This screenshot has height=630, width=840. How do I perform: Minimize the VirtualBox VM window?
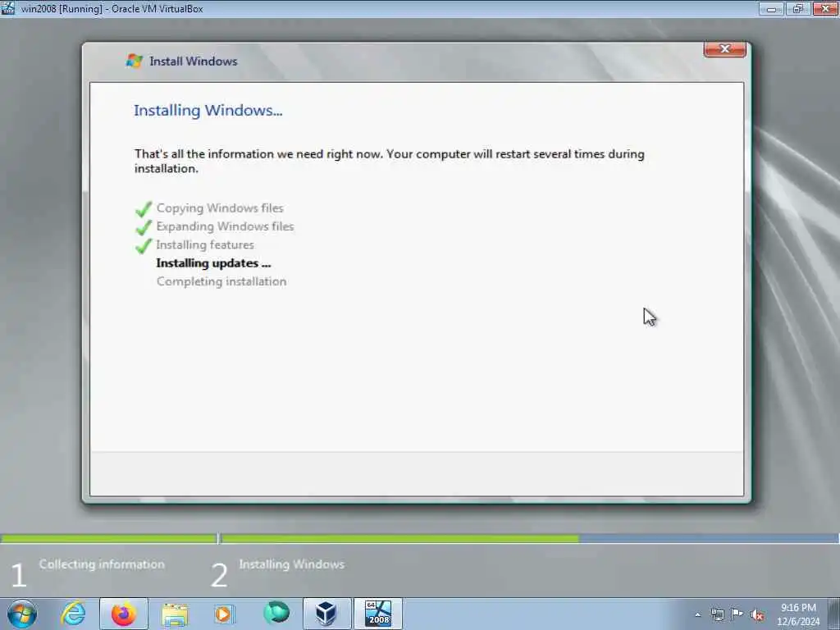click(771, 8)
